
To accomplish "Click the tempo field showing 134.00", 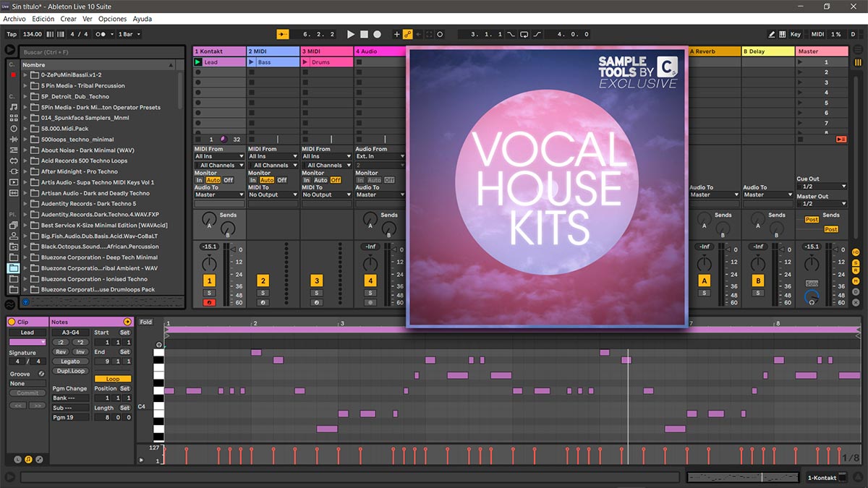I will coord(33,34).
